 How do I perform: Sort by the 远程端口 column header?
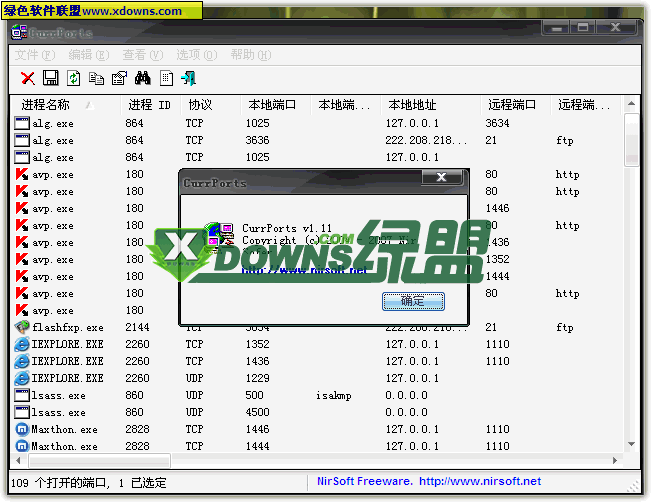(x=515, y=105)
